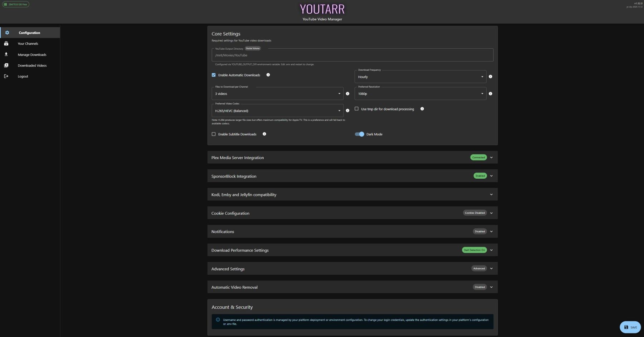Click the Logout icon in sidebar
The width and height of the screenshot is (644, 337).
(x=6, y=76)
